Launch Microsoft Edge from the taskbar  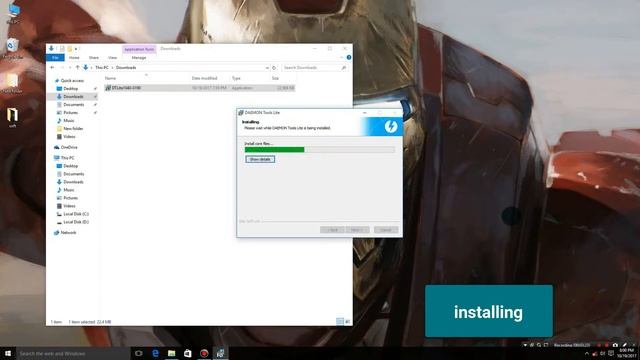[155, 353]
